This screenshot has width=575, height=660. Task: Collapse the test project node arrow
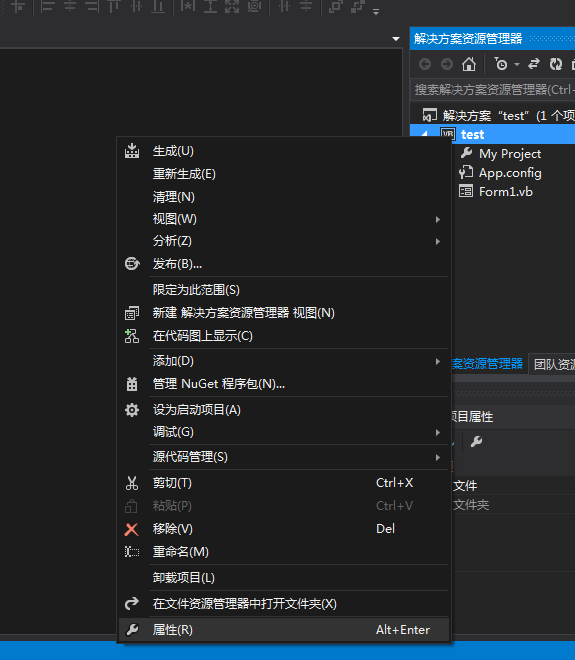[x=425, y=134]
